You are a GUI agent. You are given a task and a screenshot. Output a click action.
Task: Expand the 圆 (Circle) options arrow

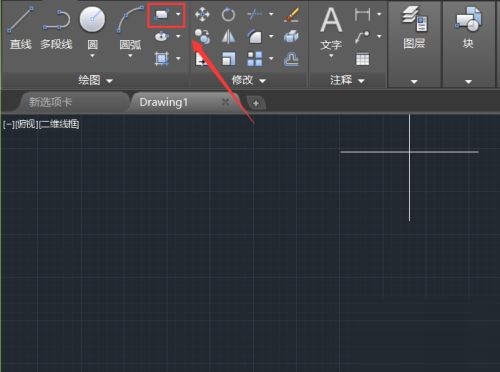coord(92,56)
